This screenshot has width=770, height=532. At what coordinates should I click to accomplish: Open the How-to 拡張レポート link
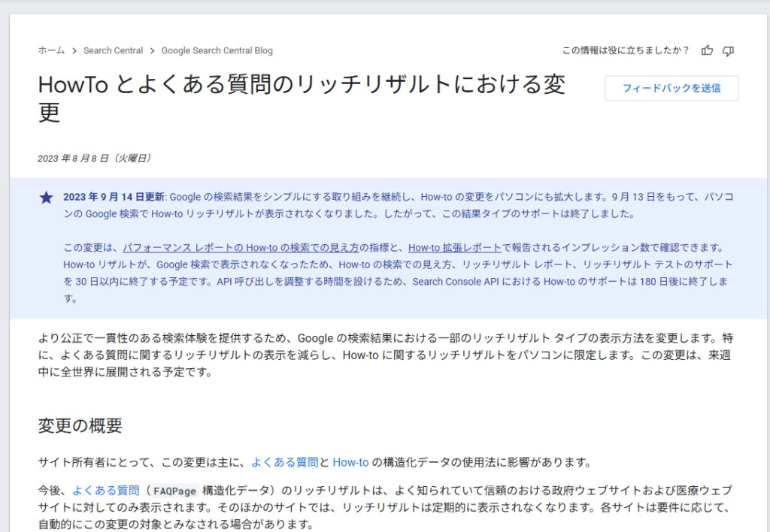(x=454, y=247)
